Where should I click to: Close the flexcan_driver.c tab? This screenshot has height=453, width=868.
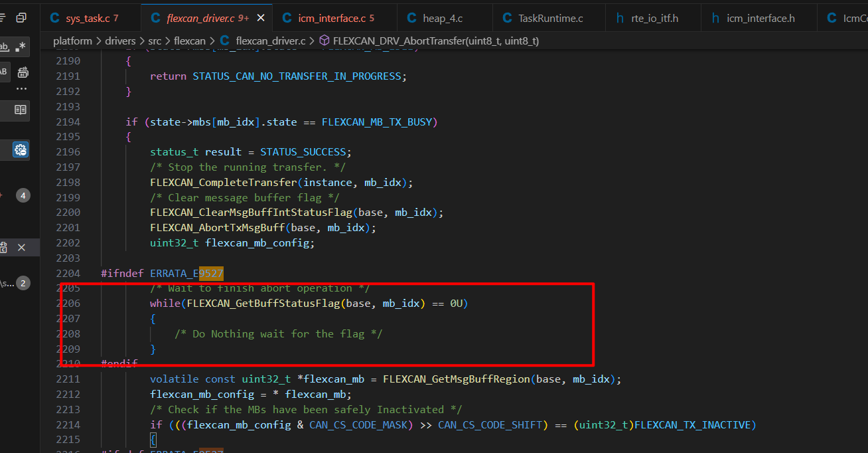coord(261,18)
